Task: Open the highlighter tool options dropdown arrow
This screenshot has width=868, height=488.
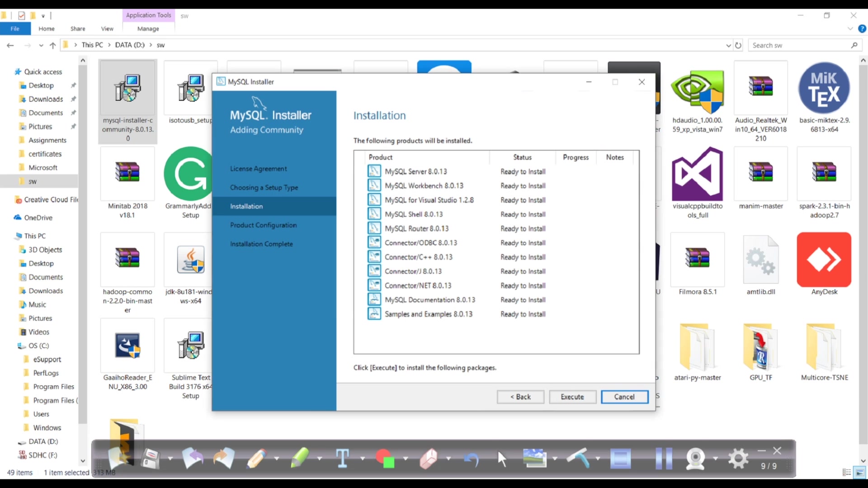Action: (320, 459)
